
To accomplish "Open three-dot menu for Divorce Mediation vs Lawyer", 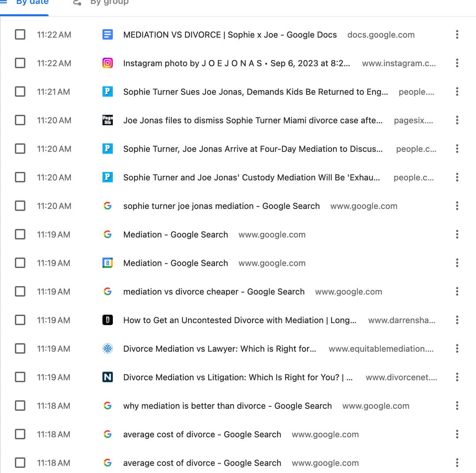I will (x=457, y=349).
